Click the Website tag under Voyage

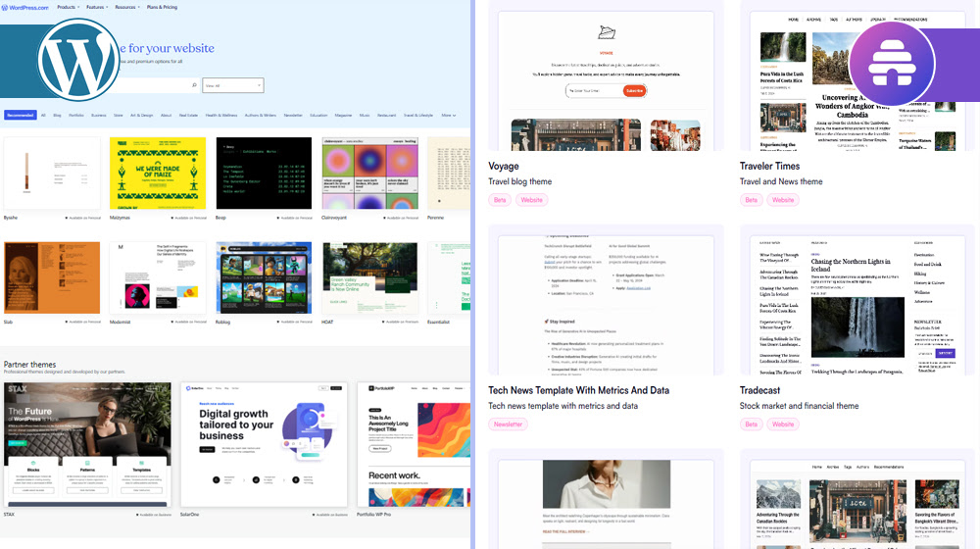click(x=532, y=200)
